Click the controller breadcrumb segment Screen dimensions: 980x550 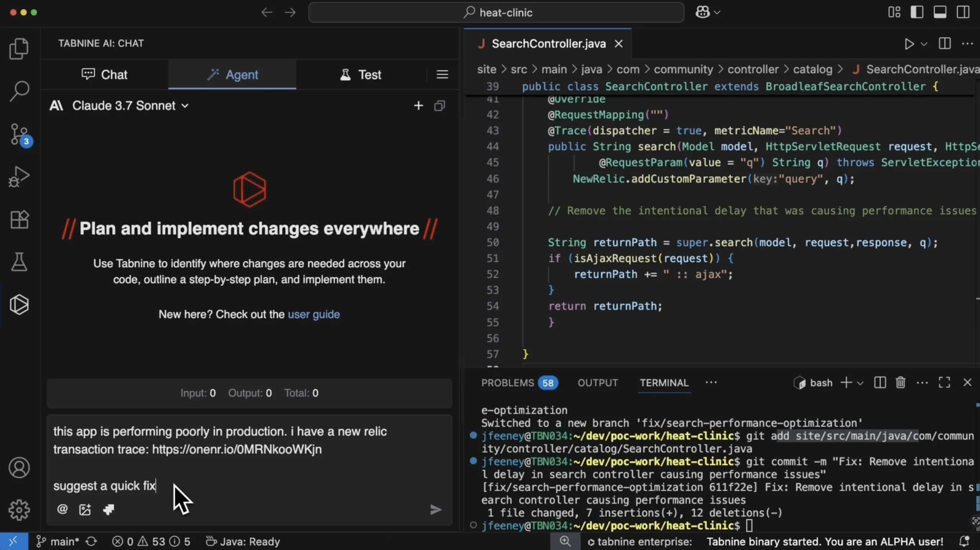tap(753, 69)
